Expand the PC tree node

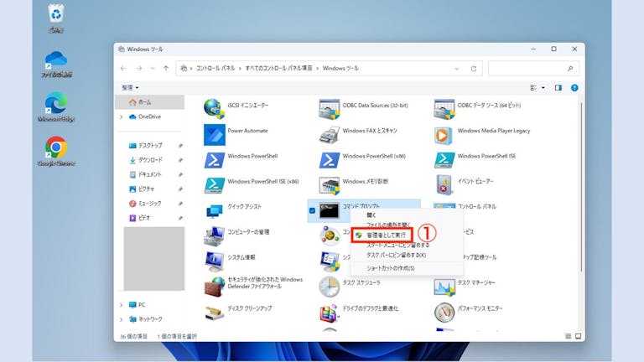coord(121,305)
